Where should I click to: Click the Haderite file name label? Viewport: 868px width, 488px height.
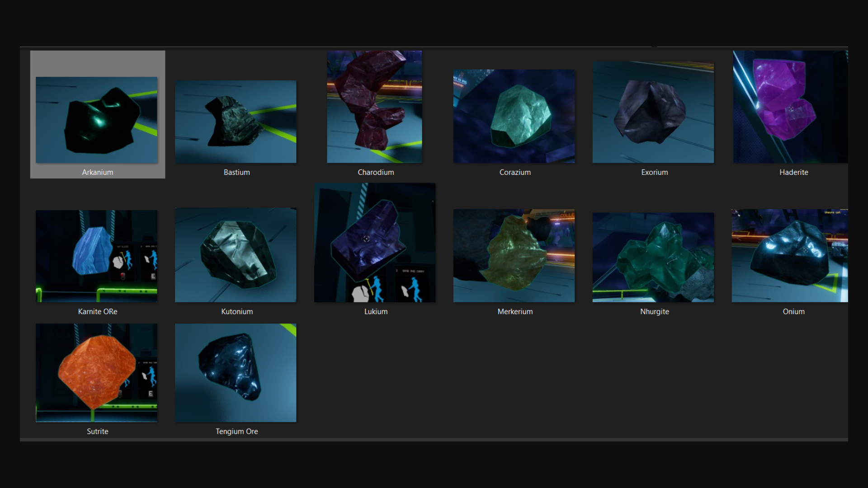pos(794,172)
